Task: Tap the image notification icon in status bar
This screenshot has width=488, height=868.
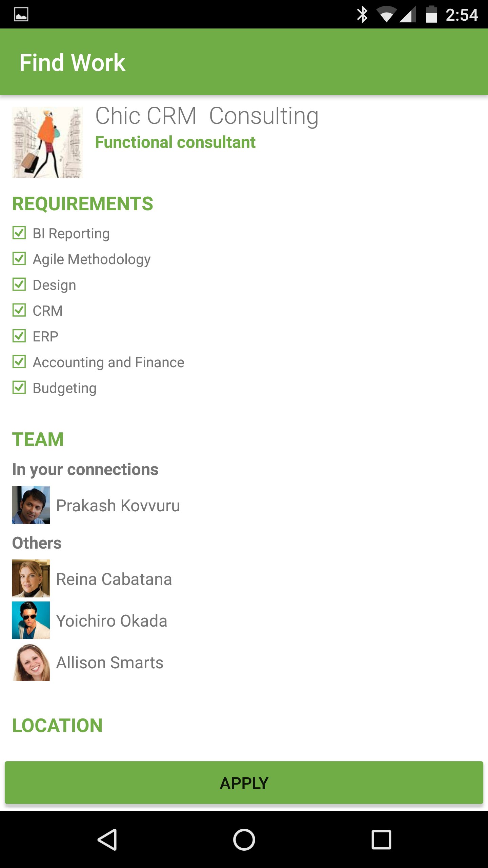Action: pyautogui.click(x=21, y=14)
